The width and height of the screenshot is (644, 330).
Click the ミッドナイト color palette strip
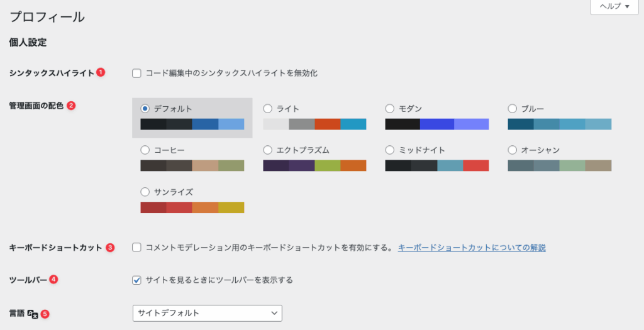(436, 166)
